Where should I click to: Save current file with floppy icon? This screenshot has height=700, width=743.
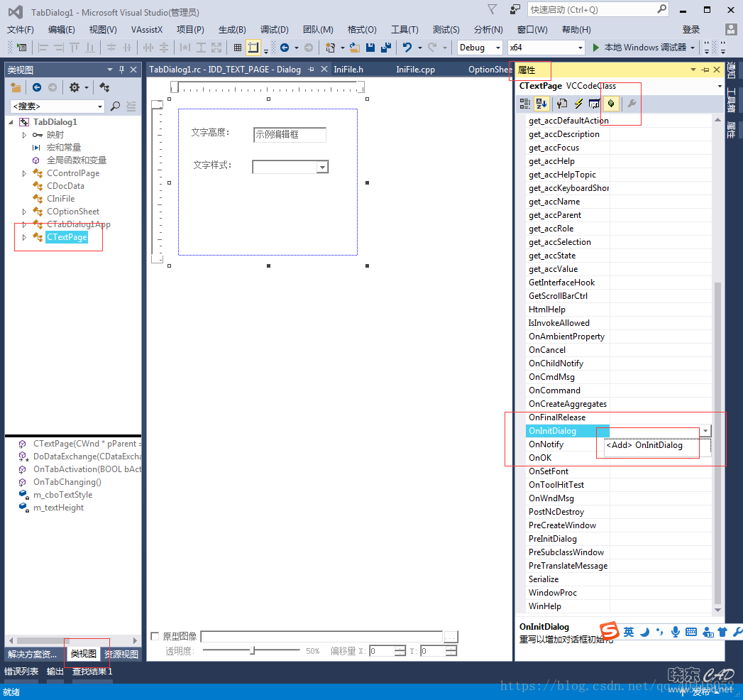[370, 48]
